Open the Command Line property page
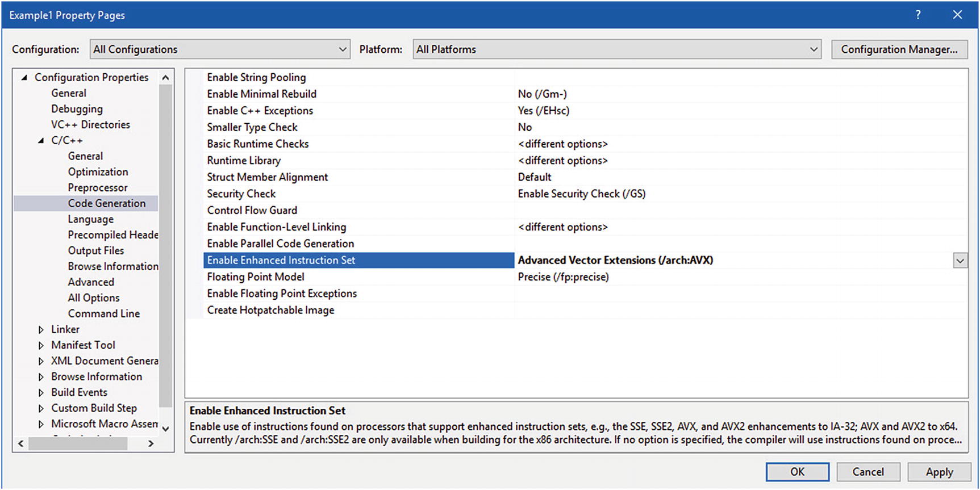The height and width of the screenshot is (490, 980). 103,313
